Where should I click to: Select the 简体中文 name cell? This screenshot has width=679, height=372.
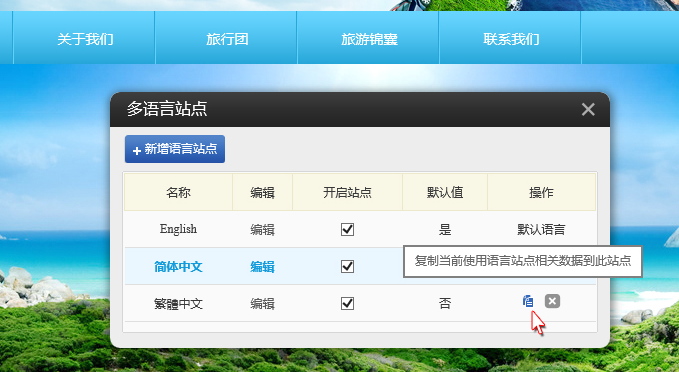(x=178, y=266)
